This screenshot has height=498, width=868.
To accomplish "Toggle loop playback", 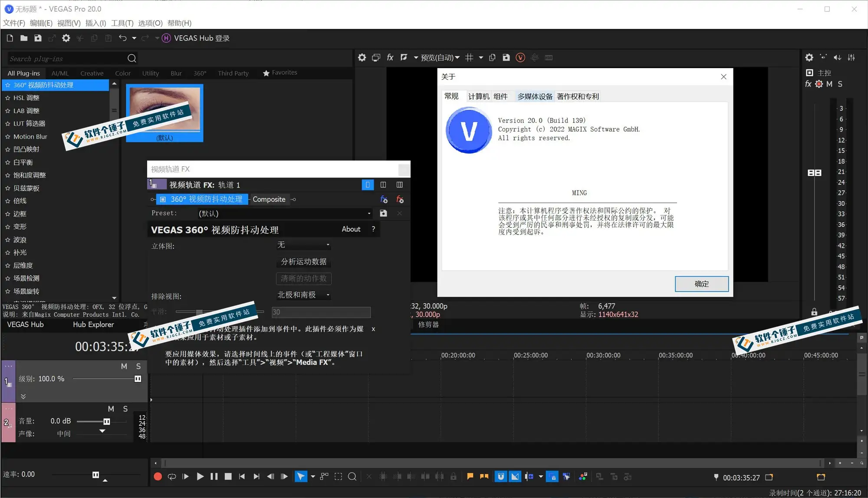I will (x=172, y=476).
